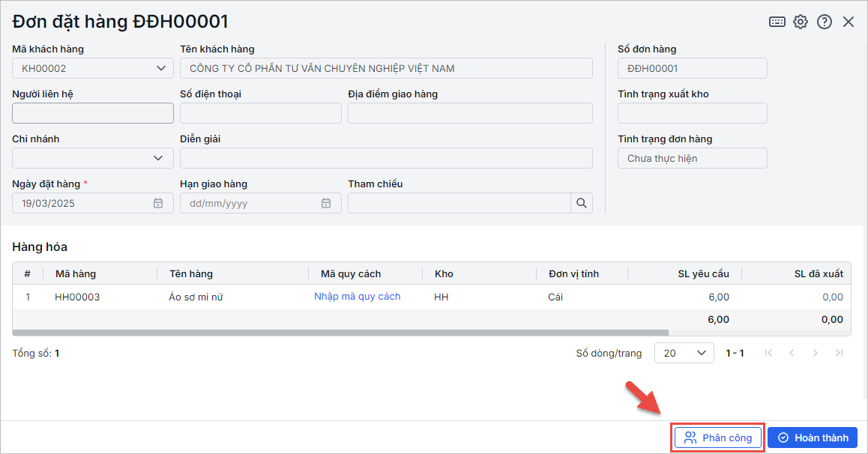This screenshot has width=868, height=454.
Task: Click Tình trạng đơn hàng field Chưa thực hiện
Action: 692,158
